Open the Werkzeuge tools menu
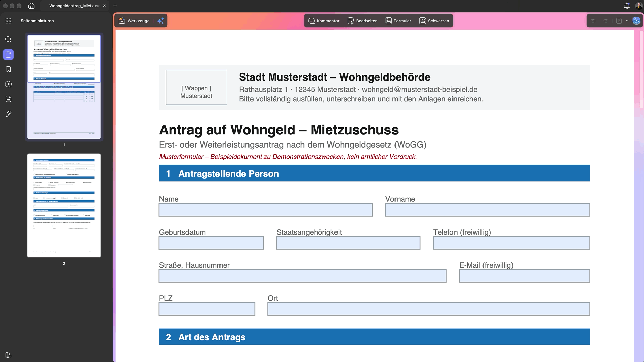 134,21
